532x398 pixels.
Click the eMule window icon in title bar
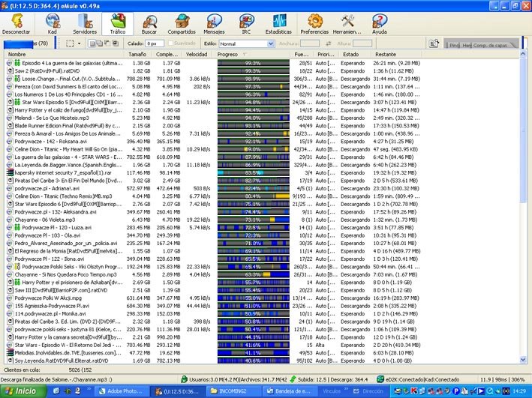[x=5, y=6]
